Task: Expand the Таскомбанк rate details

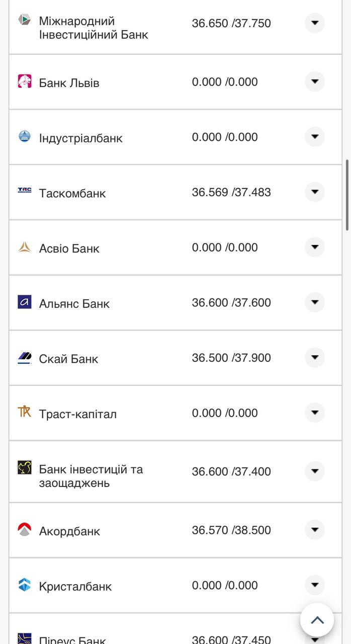Action: click(315, 192)
